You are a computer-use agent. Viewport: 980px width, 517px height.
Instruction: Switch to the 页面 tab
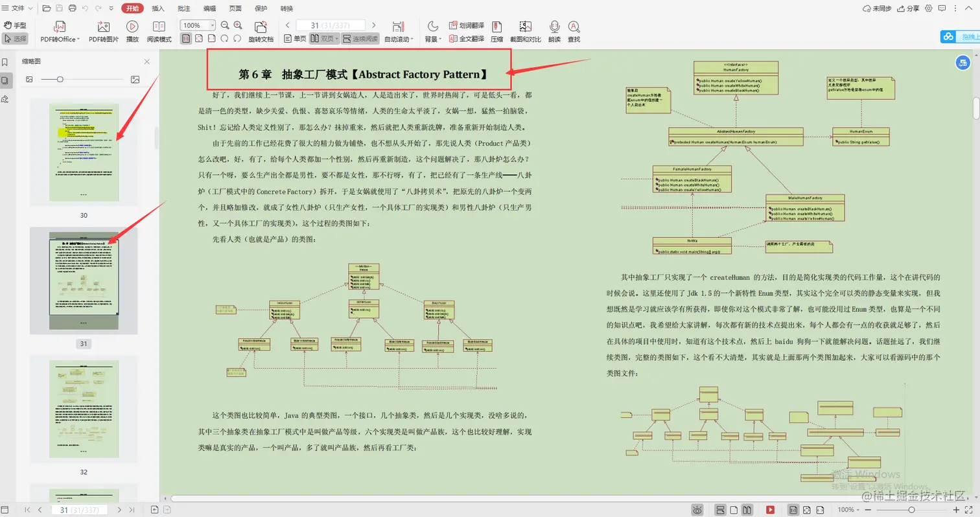coord(235,8)
